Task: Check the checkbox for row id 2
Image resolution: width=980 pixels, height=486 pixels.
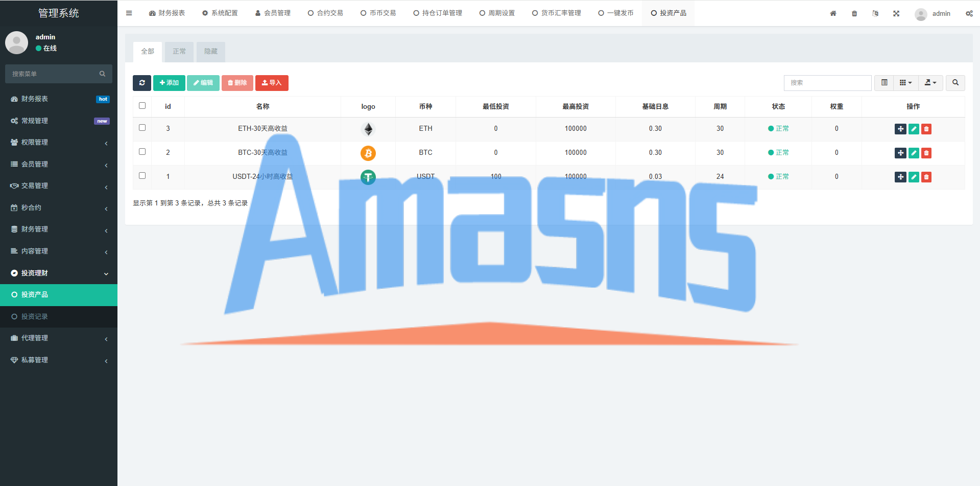Action: coord(142,152)
